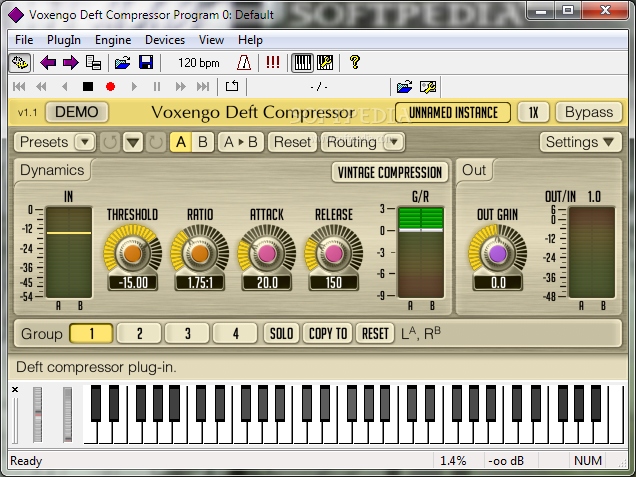This screenshot has width=636, height=477.
Task: Select state B
Action: [x=202, y=142]
